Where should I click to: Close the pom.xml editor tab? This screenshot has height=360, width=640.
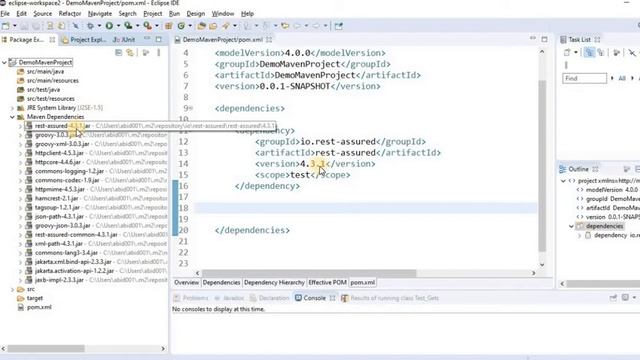click(269, 40)
